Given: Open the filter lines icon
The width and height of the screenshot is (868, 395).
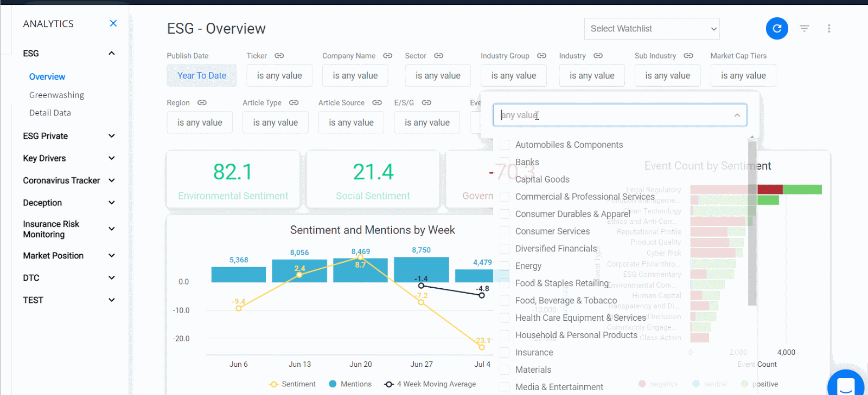Looking at the screenshot, I should point(804,29).
